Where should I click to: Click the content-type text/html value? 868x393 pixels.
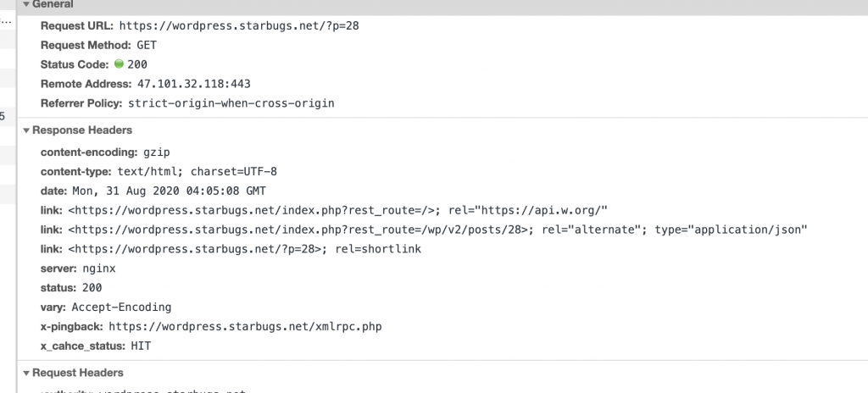[x=197, y=171]
